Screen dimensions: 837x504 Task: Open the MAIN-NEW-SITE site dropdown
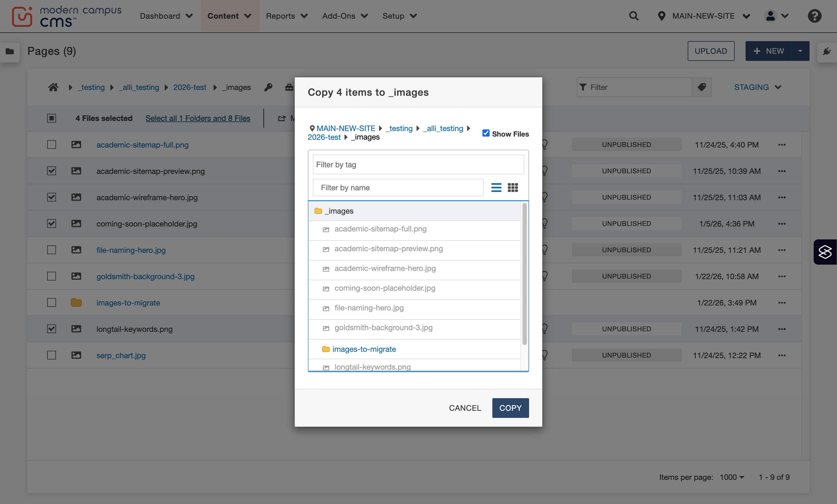point(704,16)
